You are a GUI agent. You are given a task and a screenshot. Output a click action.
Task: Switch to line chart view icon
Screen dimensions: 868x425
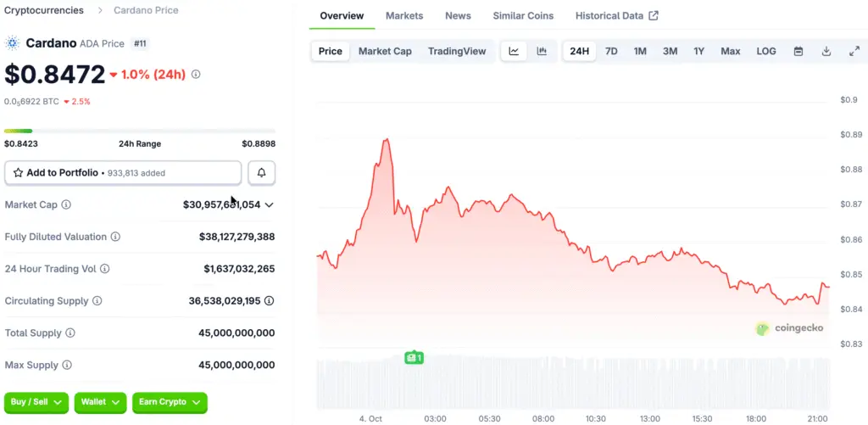click(x=514, y=51)
